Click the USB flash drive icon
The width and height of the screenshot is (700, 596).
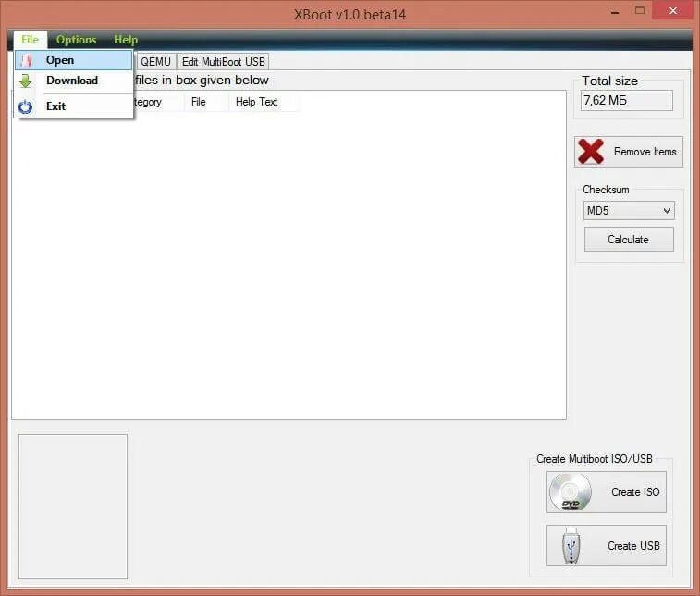[x=571, y=545]
